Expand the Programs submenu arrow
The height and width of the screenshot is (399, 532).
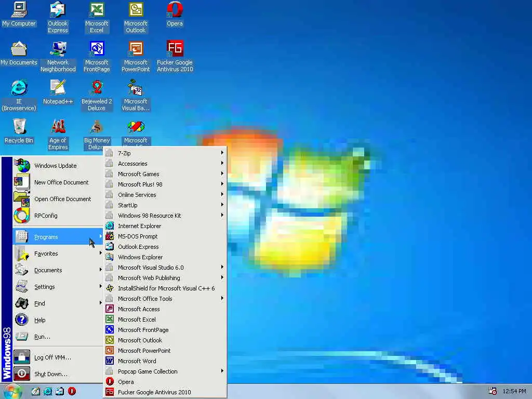[100, 236]
